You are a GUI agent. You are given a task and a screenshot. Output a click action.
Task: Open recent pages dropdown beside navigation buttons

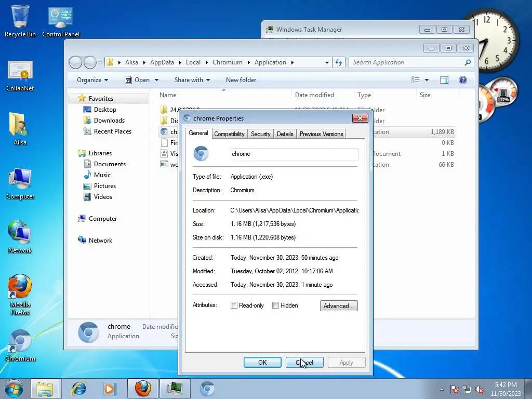coord(100,62)
